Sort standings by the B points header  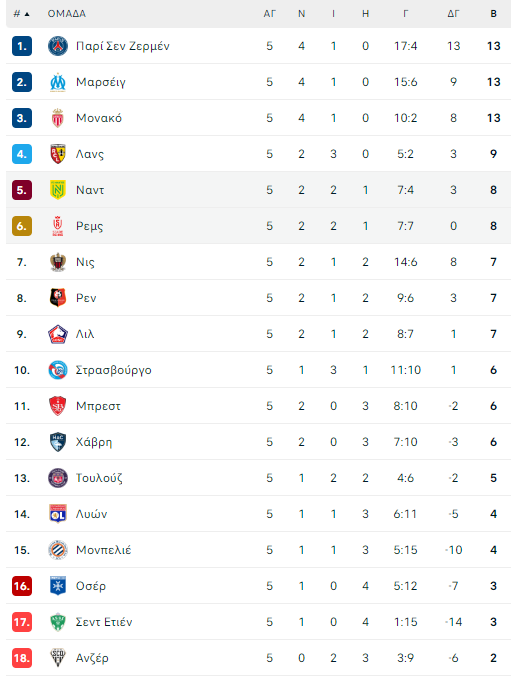click(493, 14)
